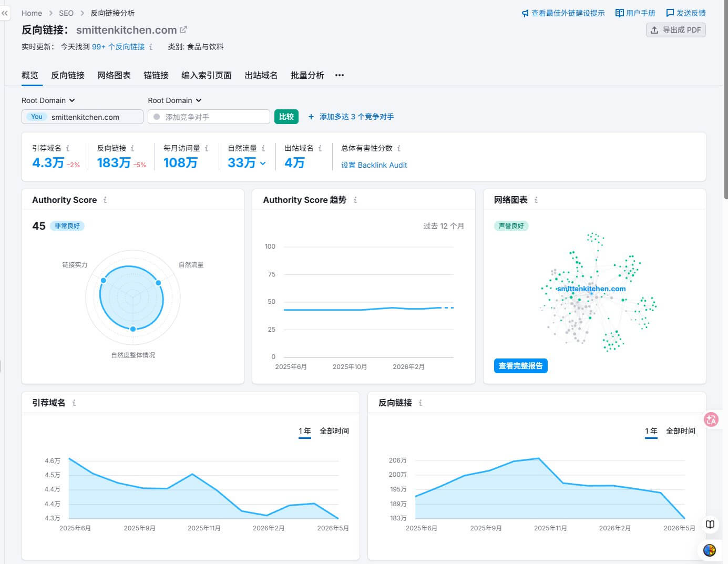Open the 编入索引页面 tab
The image size is (728, 564).
click(207, 75)
